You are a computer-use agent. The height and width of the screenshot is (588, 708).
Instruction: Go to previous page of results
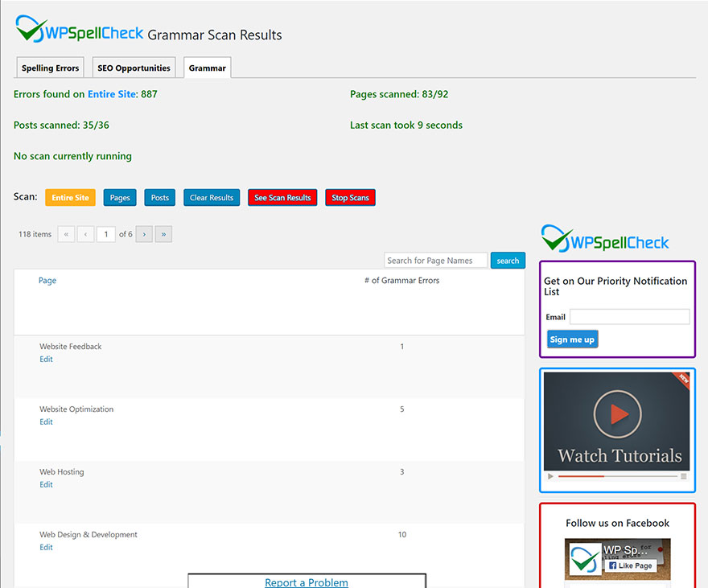point(86,234)
